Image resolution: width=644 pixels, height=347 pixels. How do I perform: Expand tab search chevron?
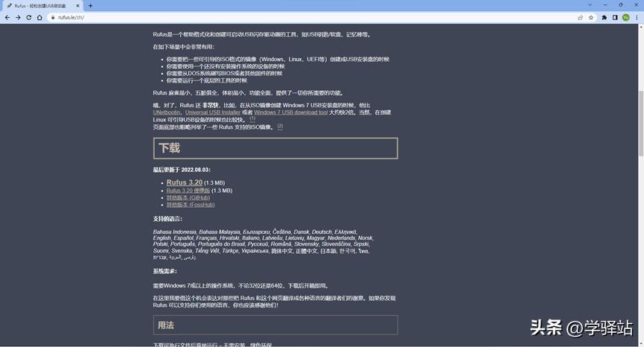pos(590,5)
